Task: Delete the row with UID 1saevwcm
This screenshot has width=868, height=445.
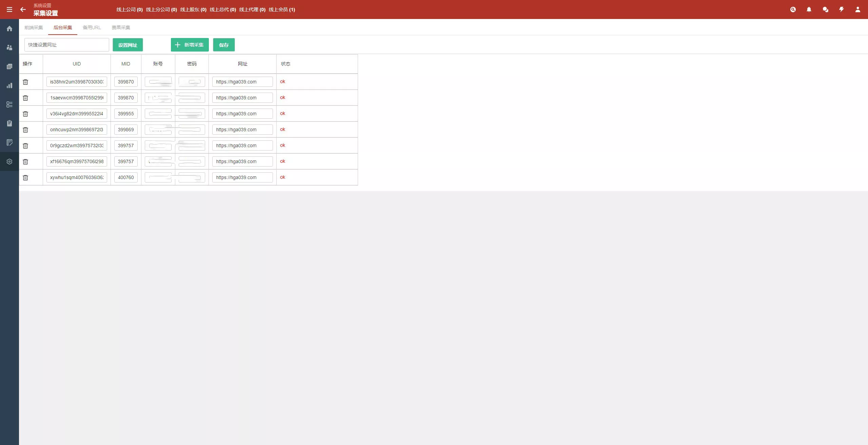Action: [25, 98]
